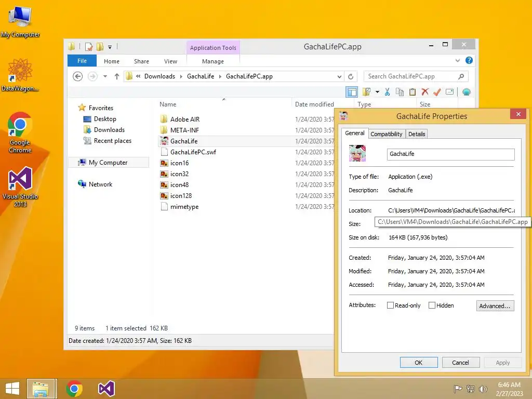Click the orange checkmark Properties icon

pos(437,92)
